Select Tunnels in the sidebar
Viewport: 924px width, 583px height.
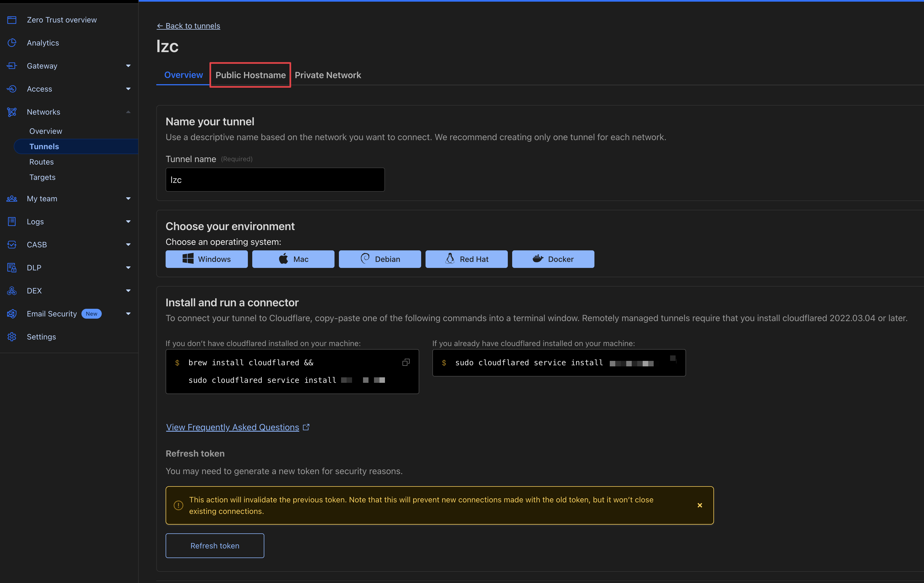[76, 147]
